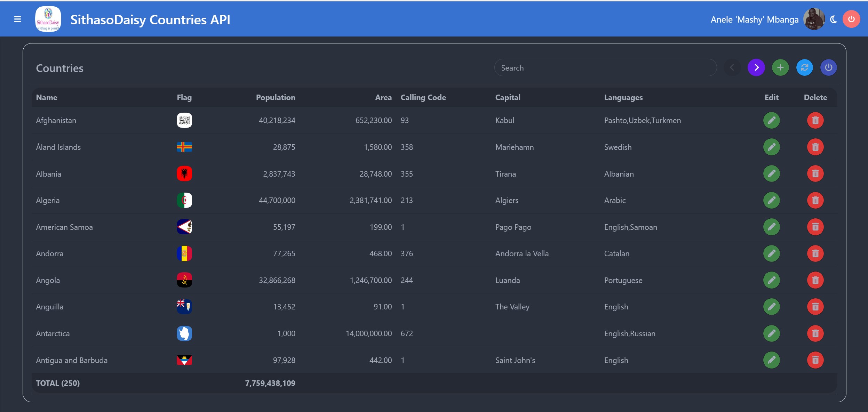
Task: Toggle dark mode moon icon
Action: point(834,19)
